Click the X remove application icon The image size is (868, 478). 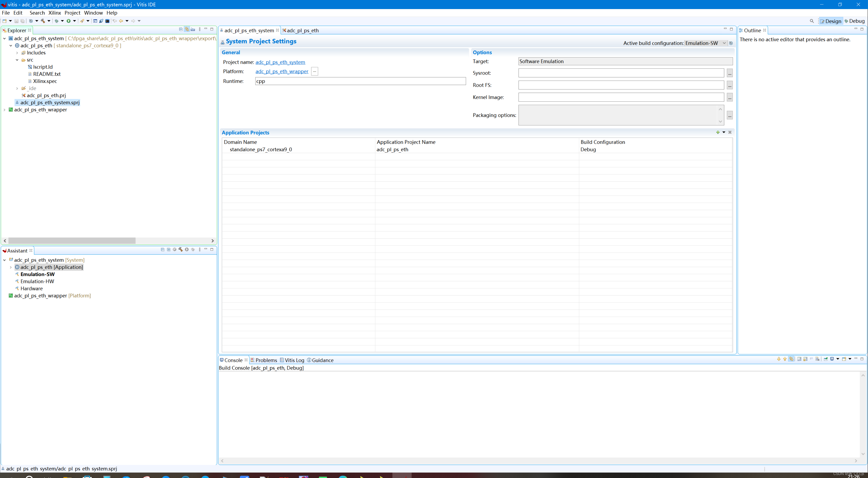(730, 132)
